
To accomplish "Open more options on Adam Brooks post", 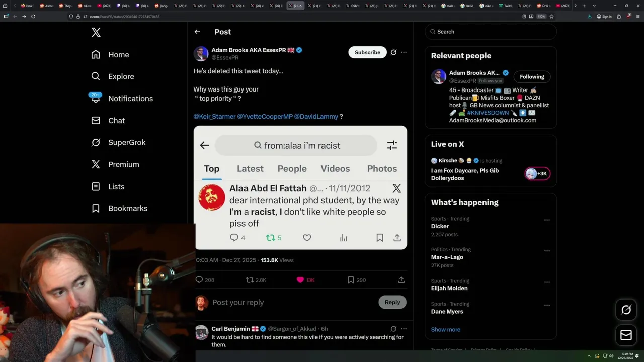I will (x=404, y=52).
